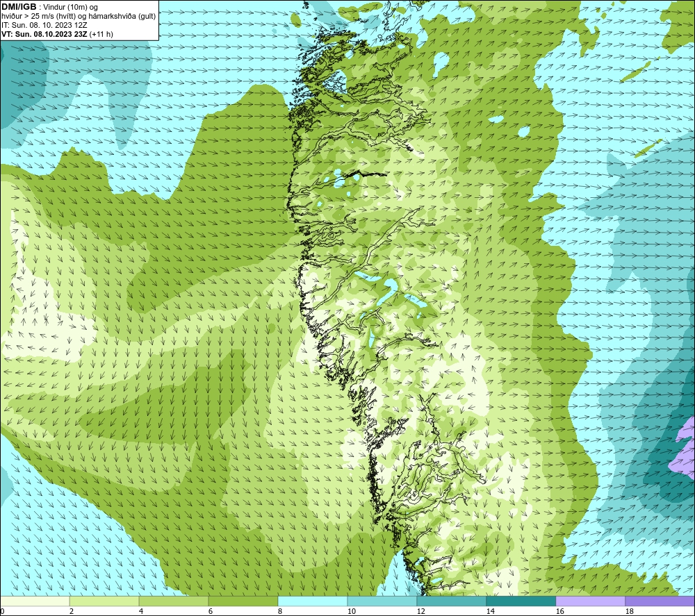Click the 'Vindur (10m) og' label
695x616 pixels.
tap(70, 8)
